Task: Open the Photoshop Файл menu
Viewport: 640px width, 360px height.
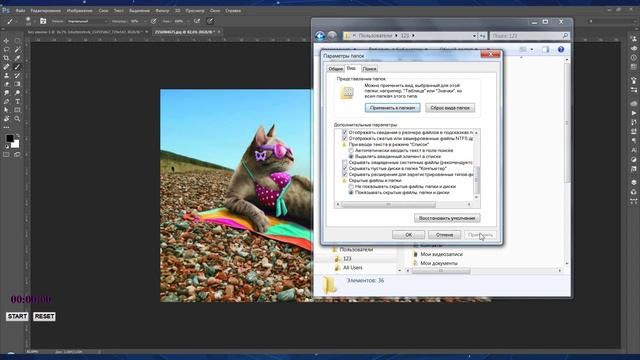Action: [x=20, y=11]
